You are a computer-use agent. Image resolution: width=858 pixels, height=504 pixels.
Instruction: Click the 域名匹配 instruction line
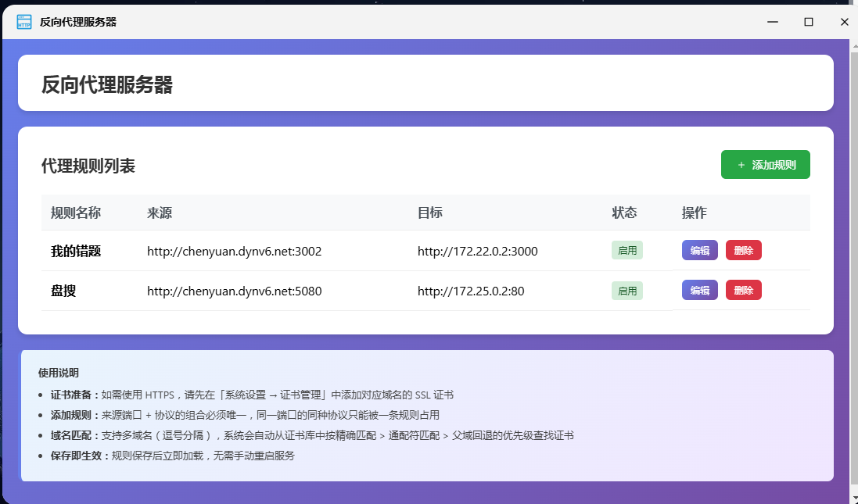click(x=312, y=435)
